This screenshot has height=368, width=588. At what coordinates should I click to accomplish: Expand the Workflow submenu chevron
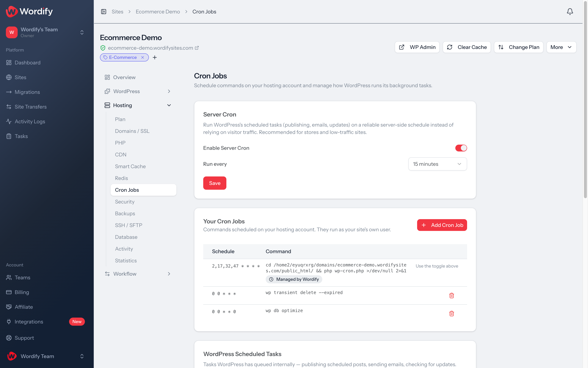[169, 274]
